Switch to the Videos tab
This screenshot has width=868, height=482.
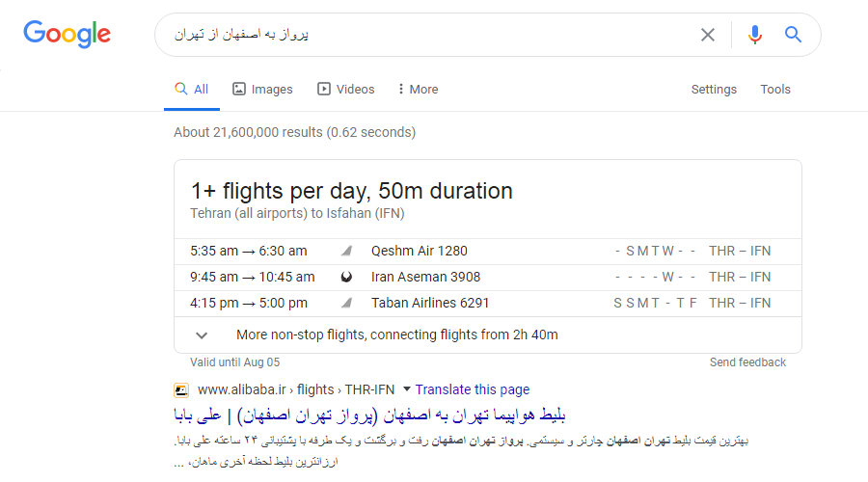[346, 89]
